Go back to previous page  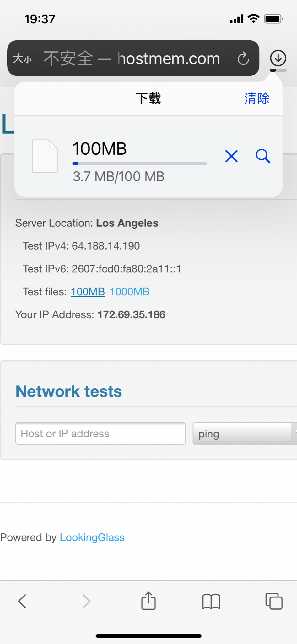point(22,601)
